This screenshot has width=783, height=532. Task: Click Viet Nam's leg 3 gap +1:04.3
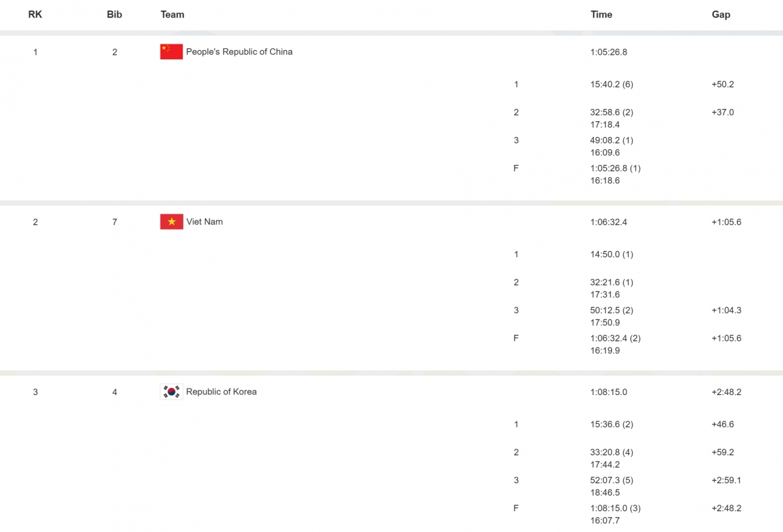coord(726,310)
